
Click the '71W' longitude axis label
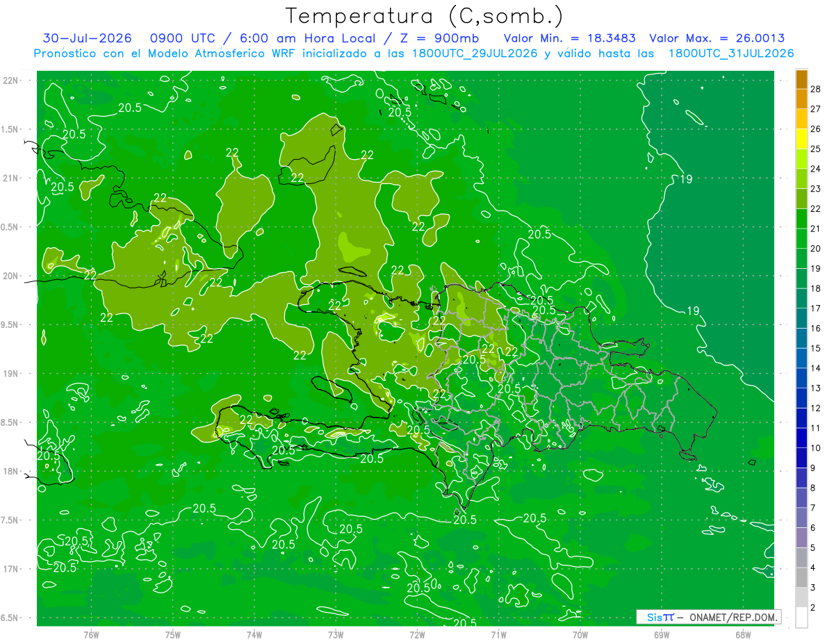click(x=498, y=635)
